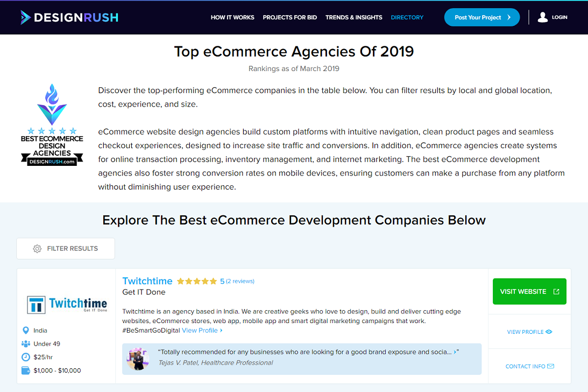588x392 pixels.
Task: Open the Filter Results button
Action: pos(66,249)
